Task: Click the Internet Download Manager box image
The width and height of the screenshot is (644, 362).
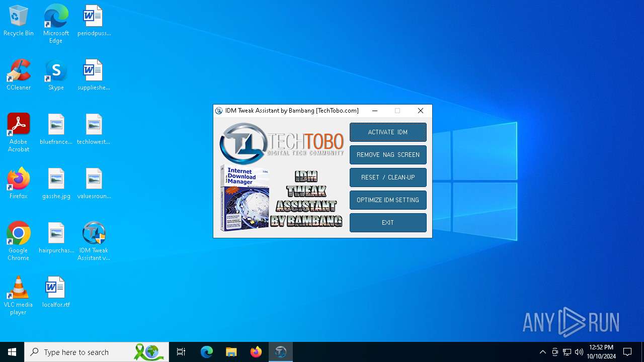Action: pyautogui.click(x=245, y=198)
